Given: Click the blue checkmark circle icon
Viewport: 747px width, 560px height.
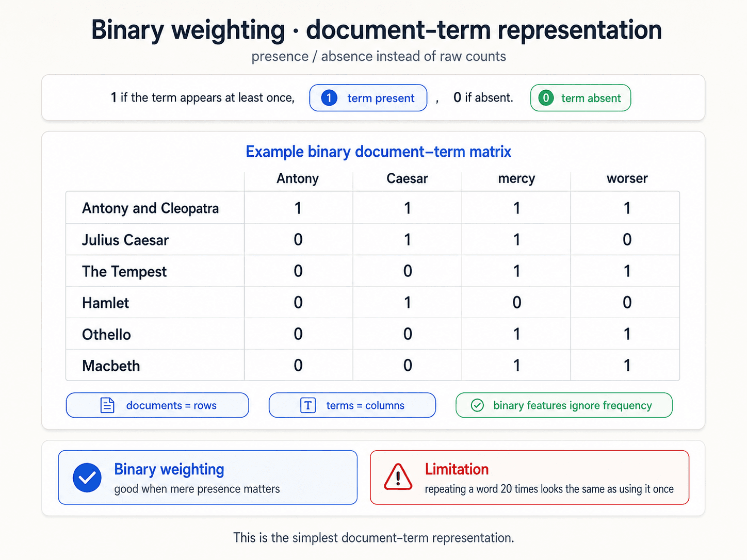Looking at the screenshot, I should pos(87,477).
